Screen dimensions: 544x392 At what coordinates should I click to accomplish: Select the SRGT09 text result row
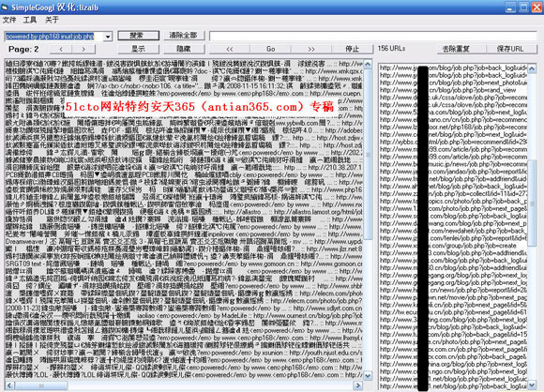pos(184,264)
